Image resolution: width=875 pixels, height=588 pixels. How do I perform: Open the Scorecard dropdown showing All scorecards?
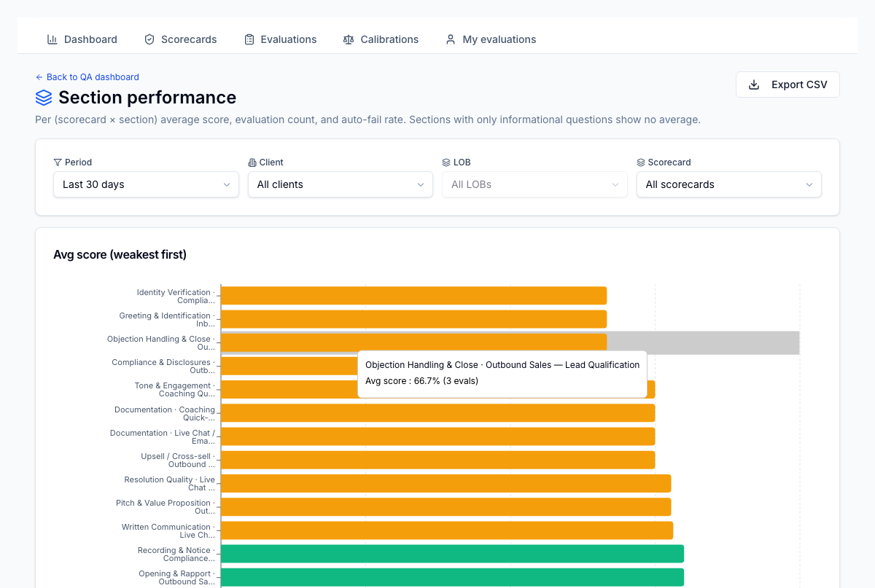[x=729, y=184]
